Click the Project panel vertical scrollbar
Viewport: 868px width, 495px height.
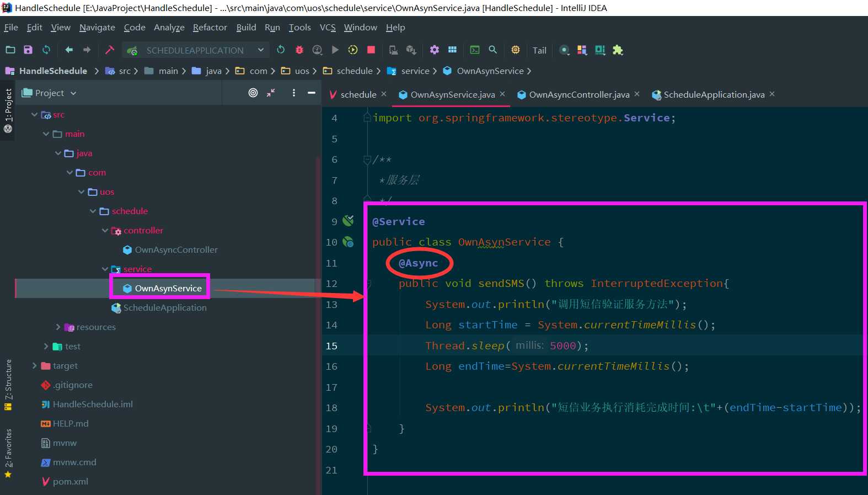point(318,326)
